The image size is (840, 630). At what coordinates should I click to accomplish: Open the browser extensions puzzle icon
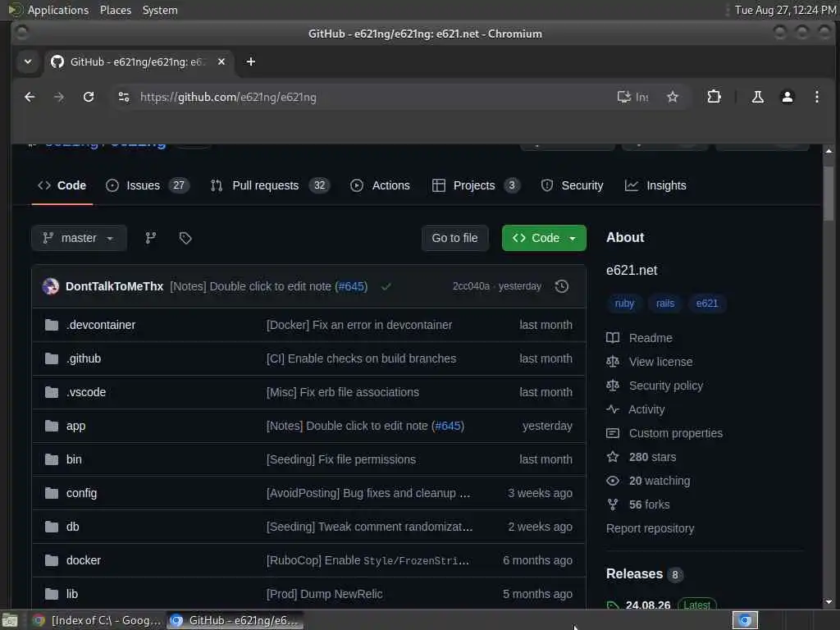click(714, 97)
